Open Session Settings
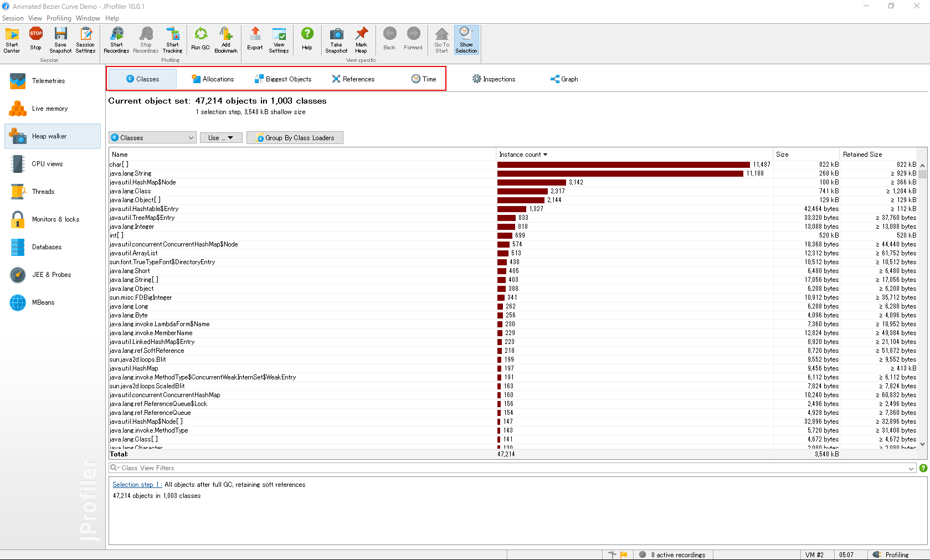 click(85, 40)
